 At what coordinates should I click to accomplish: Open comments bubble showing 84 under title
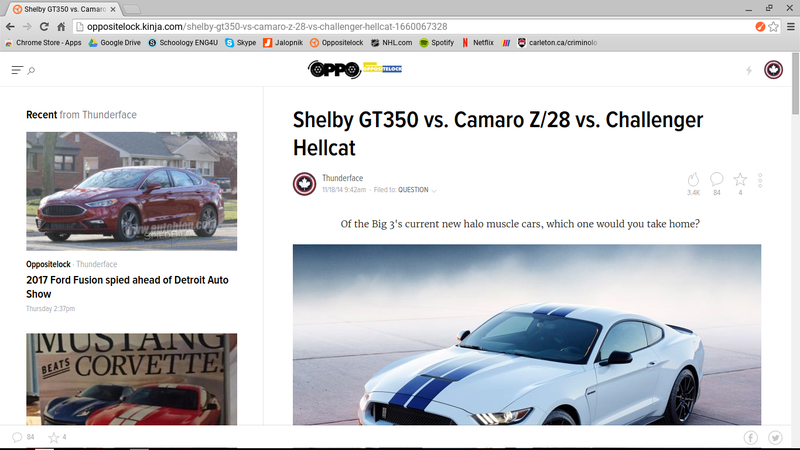click(716, 179)
